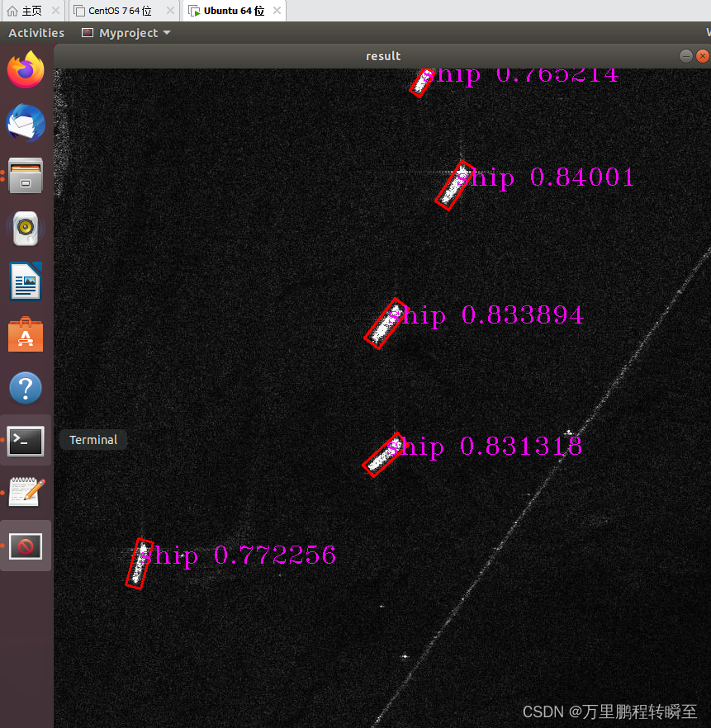Close the CentOS 7 64 位 tab

[170, 10]
